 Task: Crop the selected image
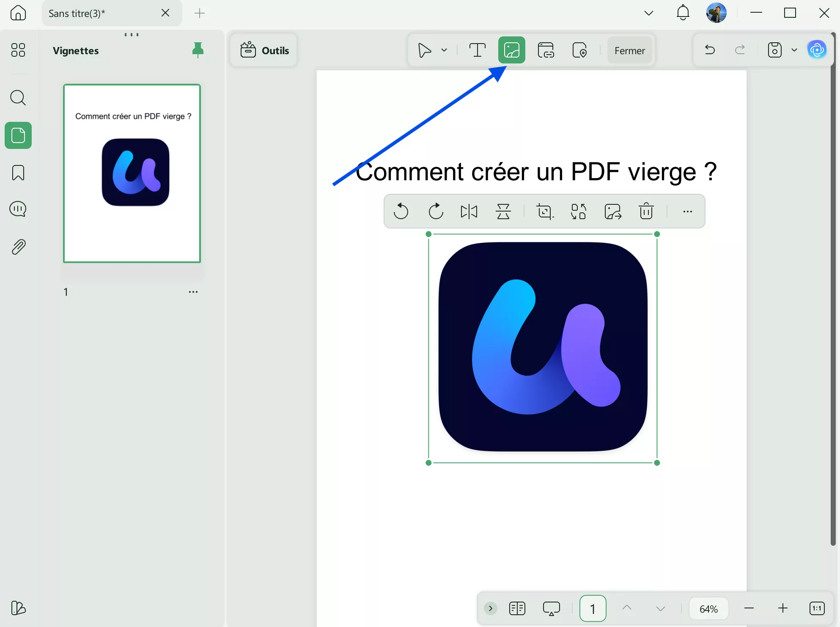tap(545, 212)
